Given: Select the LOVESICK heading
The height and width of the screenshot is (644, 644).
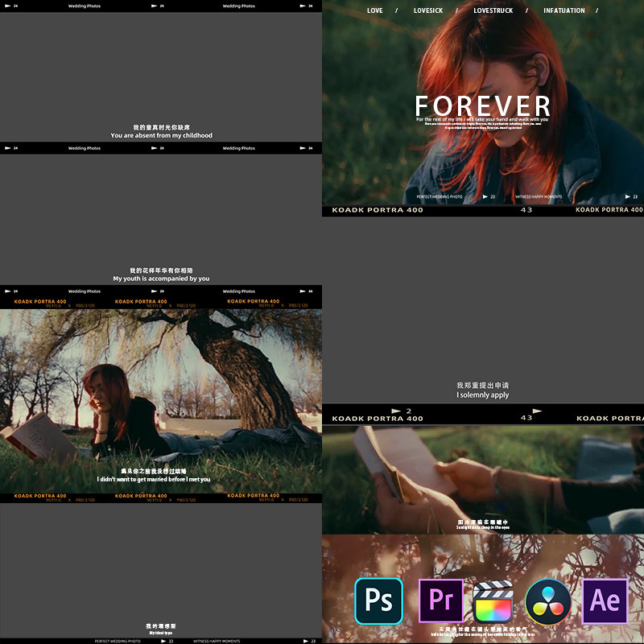Looking at the screenshot, I should [x=428, y=10].
